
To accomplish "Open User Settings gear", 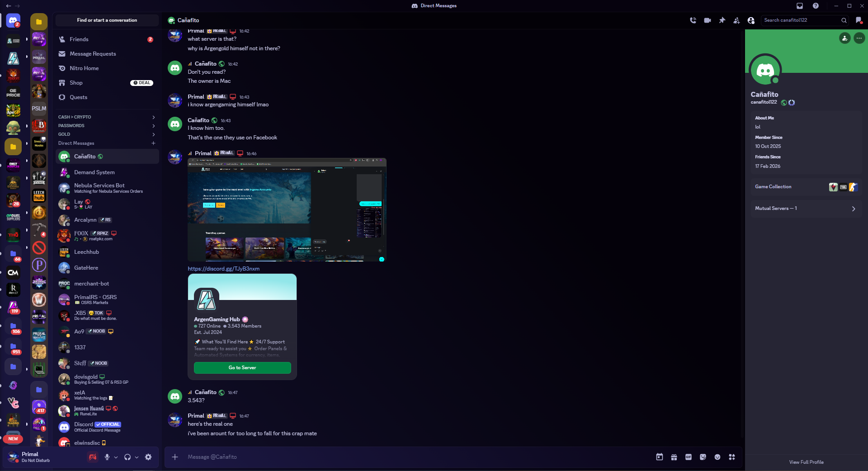I will click(148, 457).
